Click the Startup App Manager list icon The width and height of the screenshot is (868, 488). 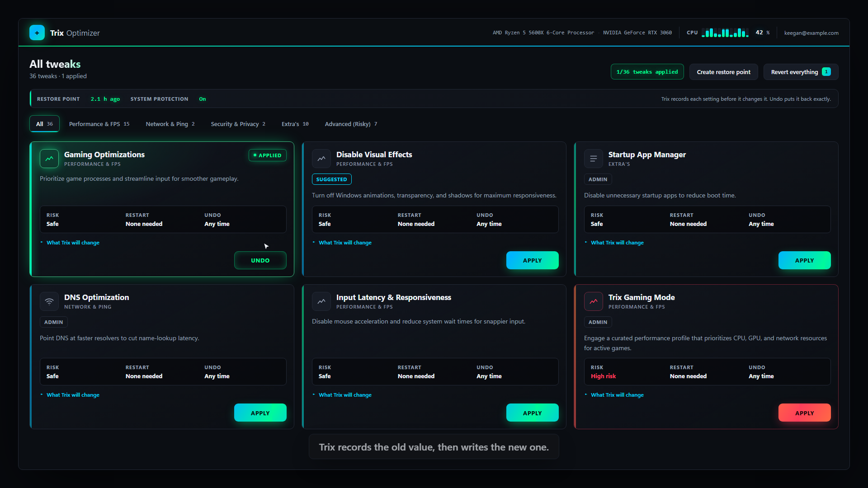tap(594, 159)
